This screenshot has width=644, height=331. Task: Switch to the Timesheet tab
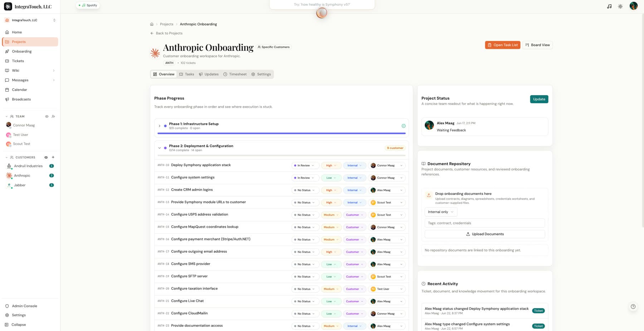tap(235, 74)
